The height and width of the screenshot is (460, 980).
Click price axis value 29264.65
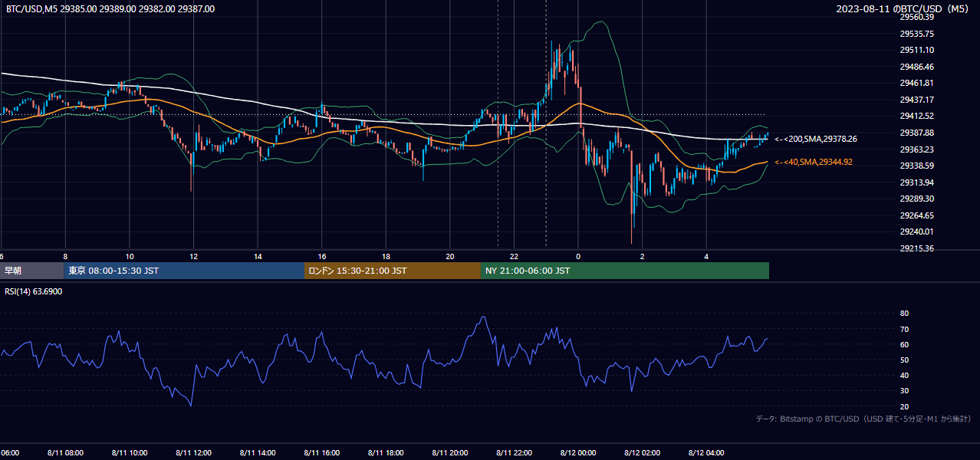(916, 215)
